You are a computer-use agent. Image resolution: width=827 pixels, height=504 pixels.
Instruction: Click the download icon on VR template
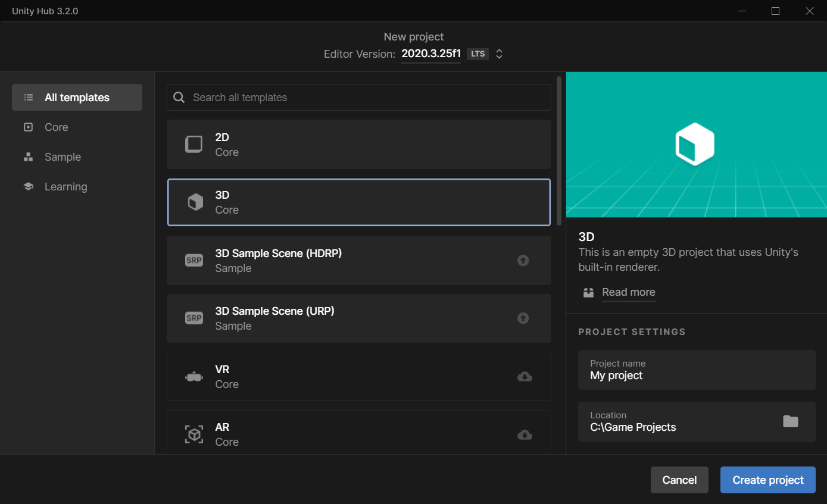pos(524,377)
